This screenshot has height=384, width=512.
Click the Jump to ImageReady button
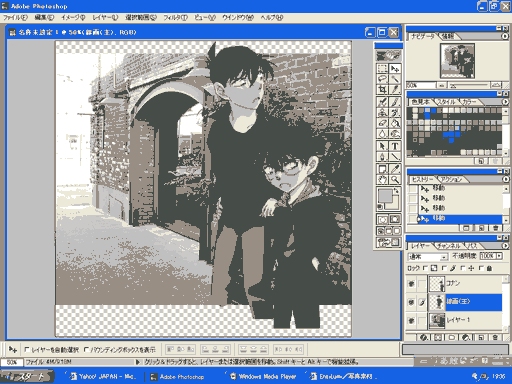click(x=388, y=242)
